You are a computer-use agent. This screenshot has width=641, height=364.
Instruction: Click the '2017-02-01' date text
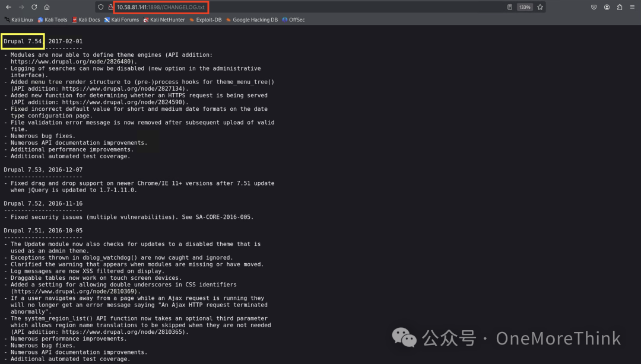65,41
